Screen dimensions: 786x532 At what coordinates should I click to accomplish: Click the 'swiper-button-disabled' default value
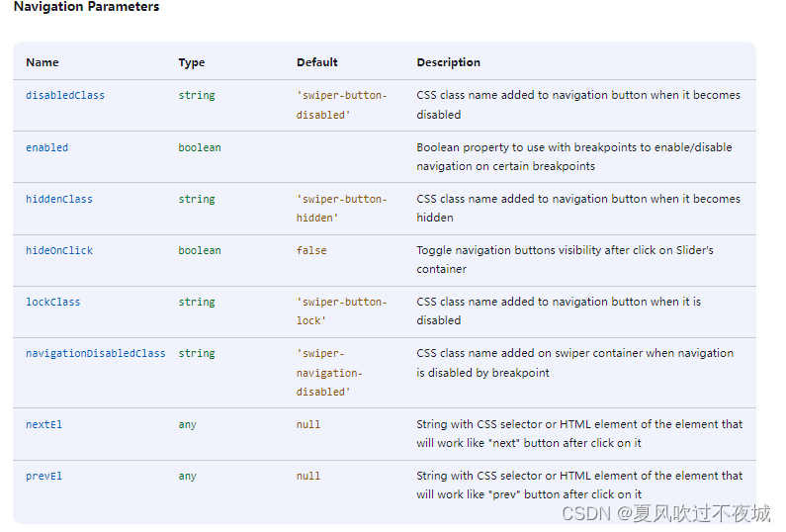(341, 105)
